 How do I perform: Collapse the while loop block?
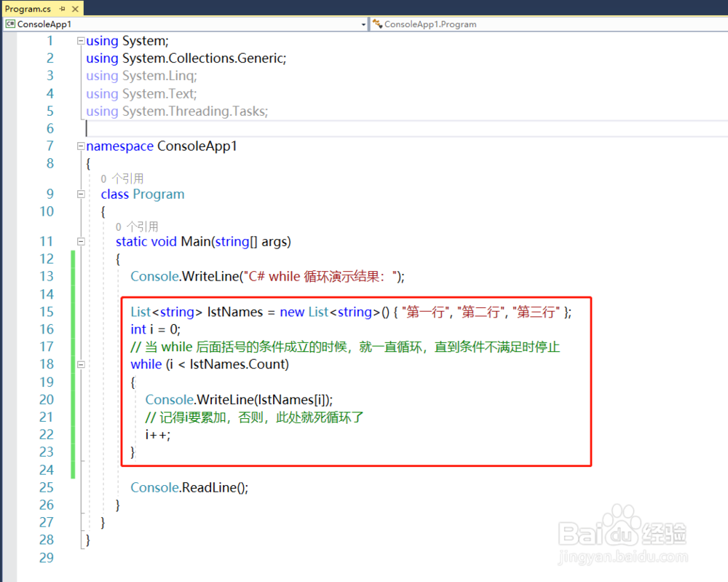[81, 365]
